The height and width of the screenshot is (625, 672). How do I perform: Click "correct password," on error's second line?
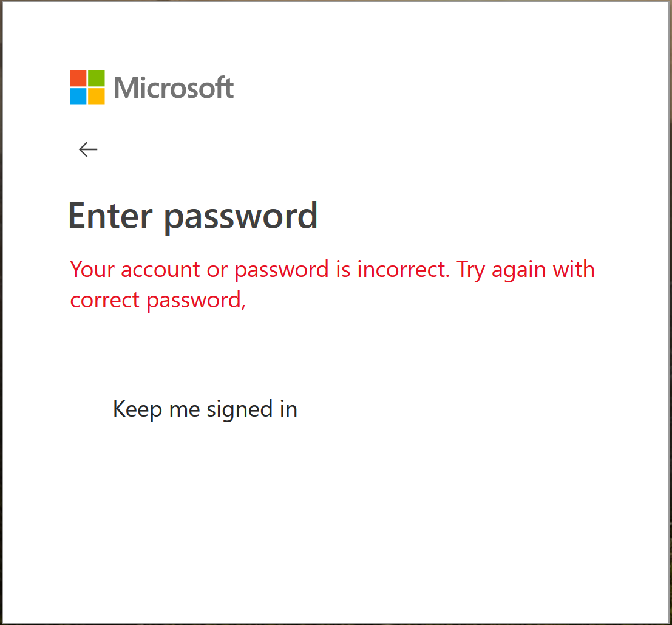[x=158, y=300]
